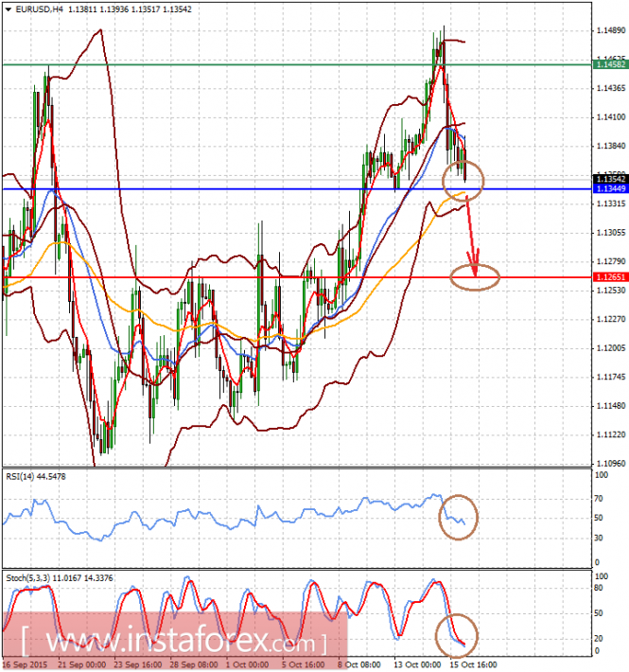Select the green horizontal resistance line
This screenshot has width=629, height=672.
297,64
